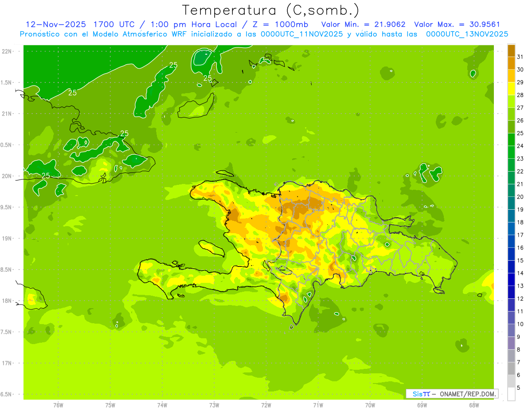
Task: Click legend number 5 on color scale
Action: coord(518,388)
